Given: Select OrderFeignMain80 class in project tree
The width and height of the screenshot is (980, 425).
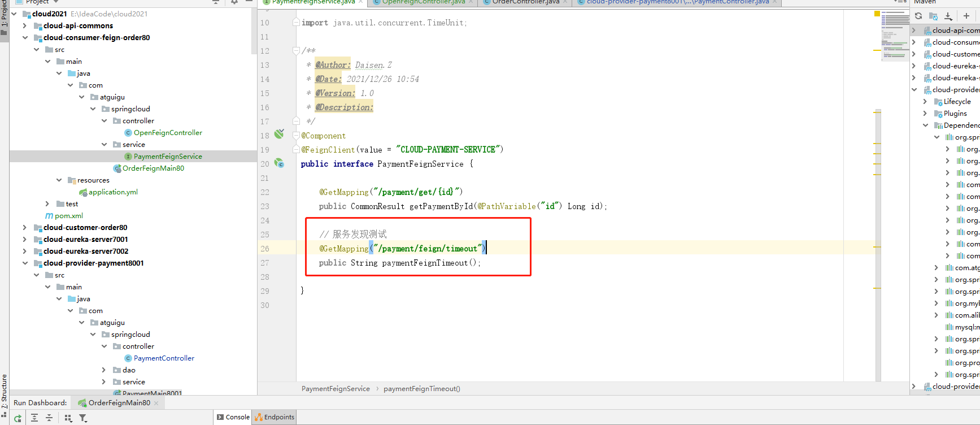Looking at the screenshot, I should click(x=149, y=168).
